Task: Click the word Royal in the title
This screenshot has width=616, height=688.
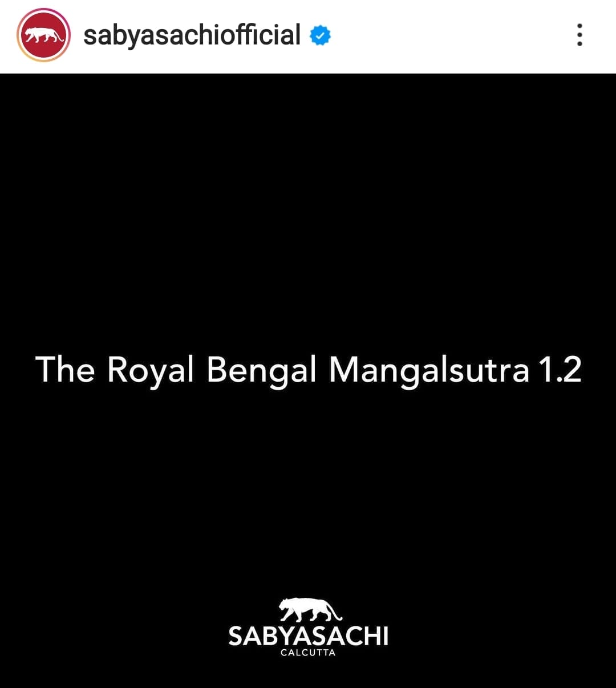Action: (151, 371)
